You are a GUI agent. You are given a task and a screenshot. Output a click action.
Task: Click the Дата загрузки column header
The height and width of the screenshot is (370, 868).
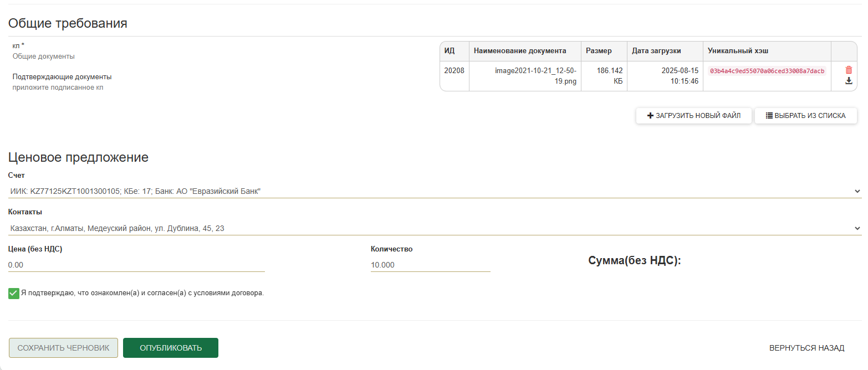coord(656,50)
